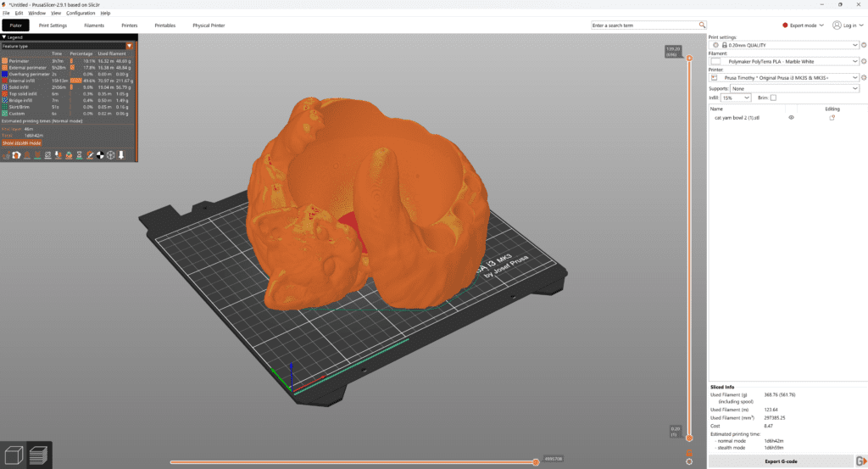
Task: Switch to 3D editor view cube icon
Action: (x=14, y=454)
